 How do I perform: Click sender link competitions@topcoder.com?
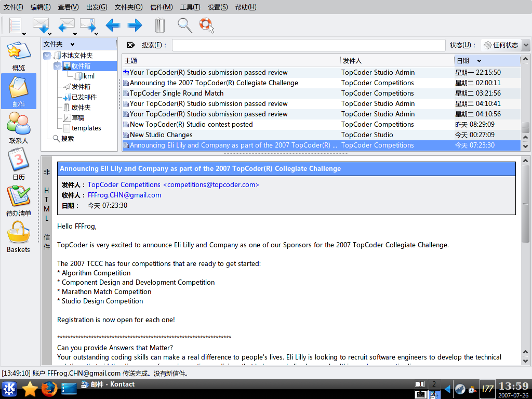tap(174, 184)
